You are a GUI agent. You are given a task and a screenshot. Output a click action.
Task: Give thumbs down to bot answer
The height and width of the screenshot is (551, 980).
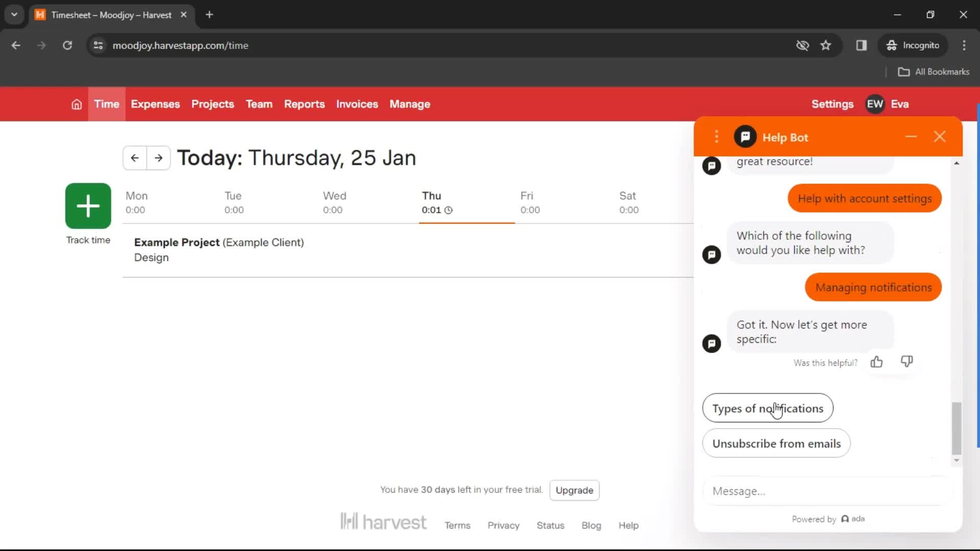[906, 362]
